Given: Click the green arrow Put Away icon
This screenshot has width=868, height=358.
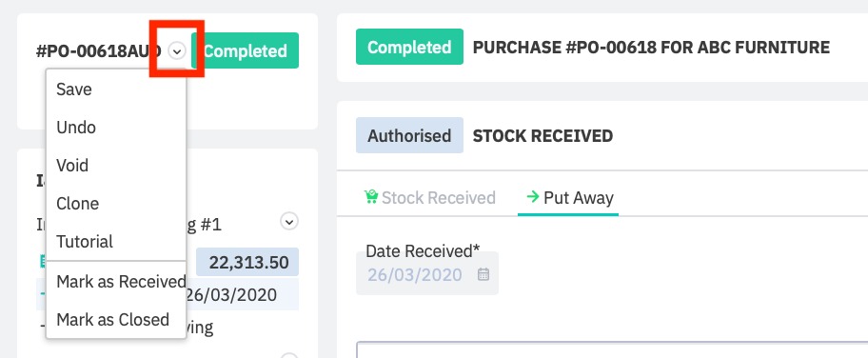Looking at the screenshot, I should click(533, 197).
